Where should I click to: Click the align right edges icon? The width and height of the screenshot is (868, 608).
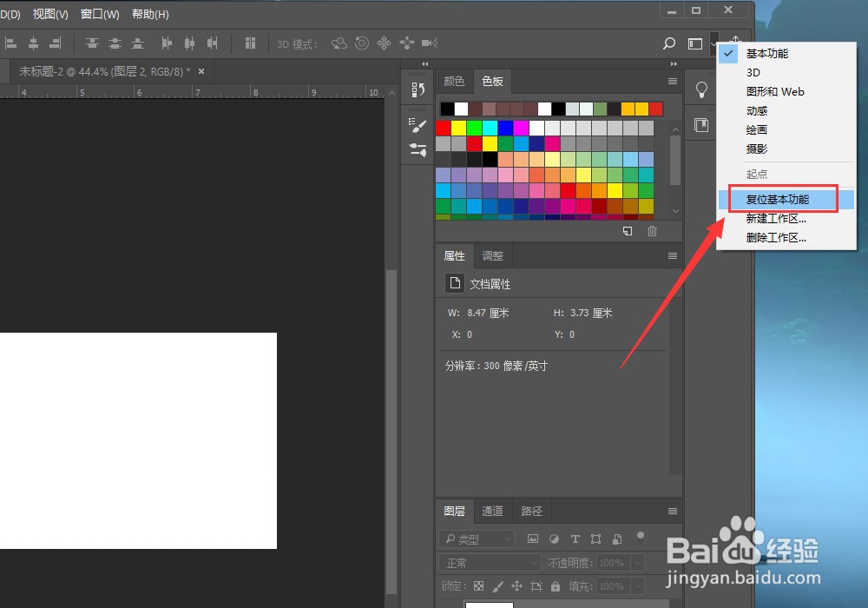coord(56,43)
